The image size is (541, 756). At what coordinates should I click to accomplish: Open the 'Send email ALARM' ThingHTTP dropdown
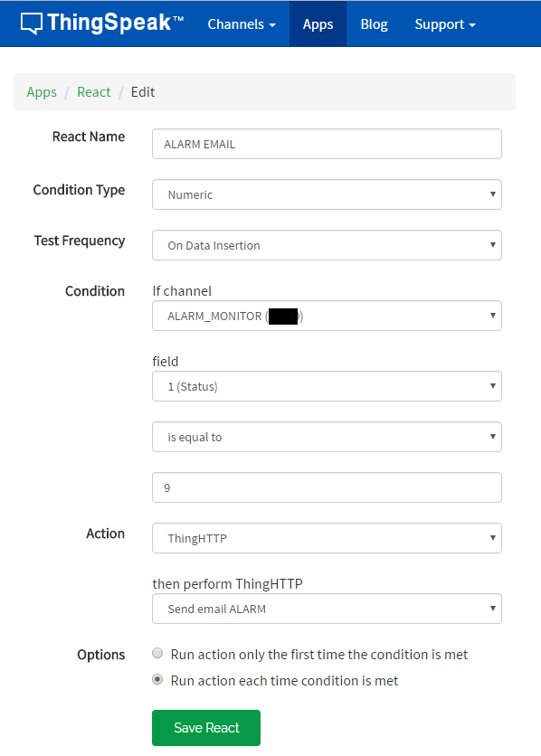(326, 609)
